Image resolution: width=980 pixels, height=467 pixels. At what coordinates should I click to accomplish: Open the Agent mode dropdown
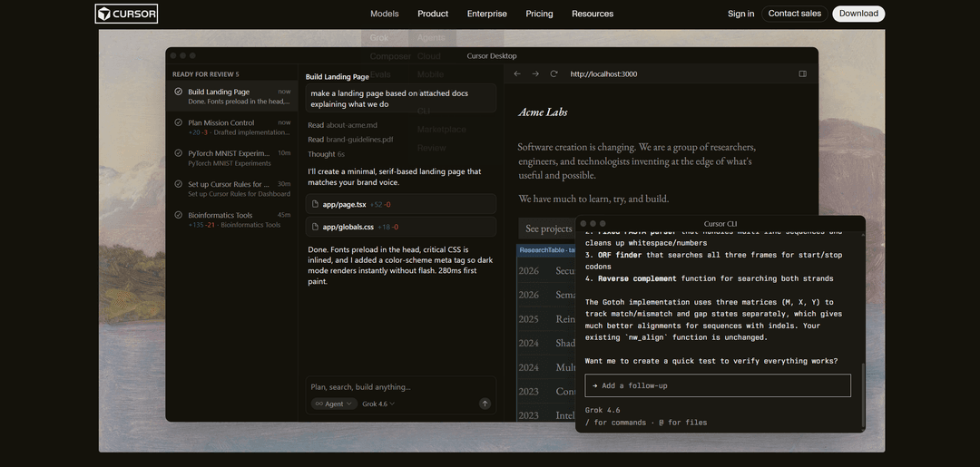click(334, 404)
